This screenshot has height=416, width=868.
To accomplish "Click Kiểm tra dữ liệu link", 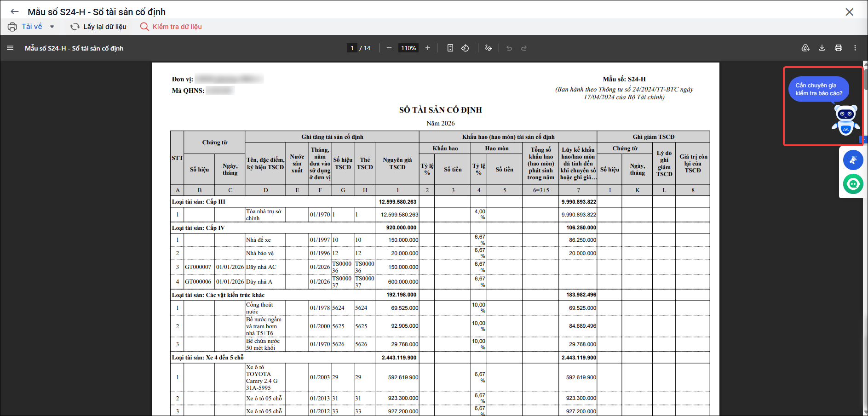I will pyautogui.click(x=171, y=27).
